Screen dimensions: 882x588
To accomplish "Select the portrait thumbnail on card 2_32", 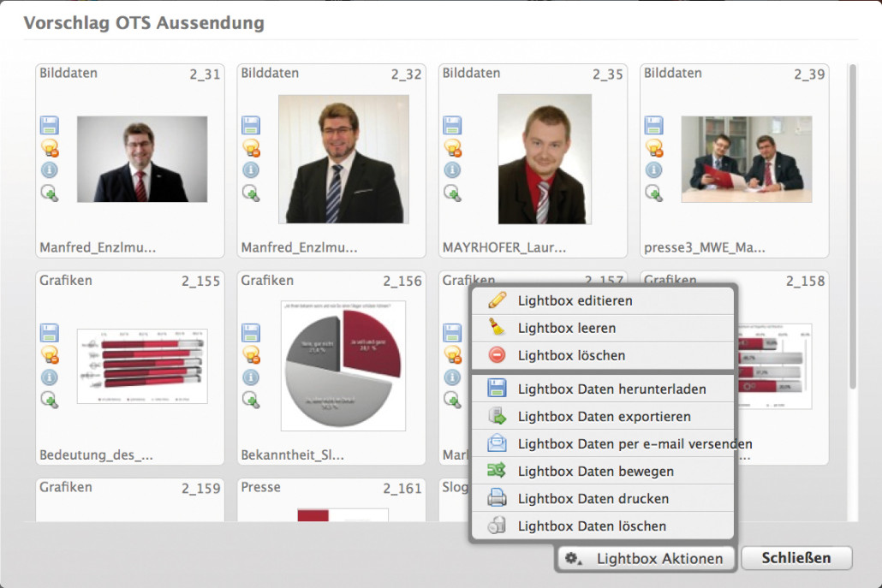I will (343, 159).
